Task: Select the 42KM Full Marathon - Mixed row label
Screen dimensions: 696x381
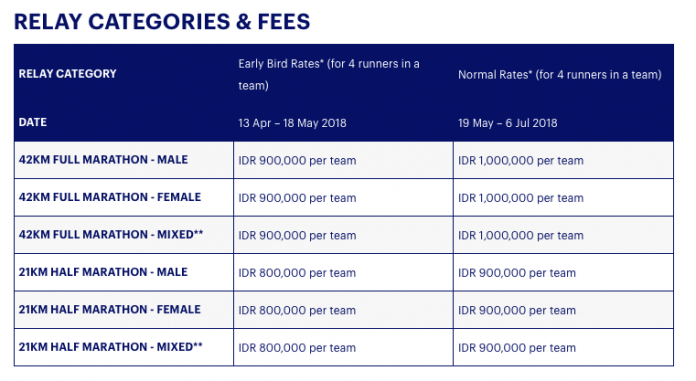Action: (x=111, y=234)
